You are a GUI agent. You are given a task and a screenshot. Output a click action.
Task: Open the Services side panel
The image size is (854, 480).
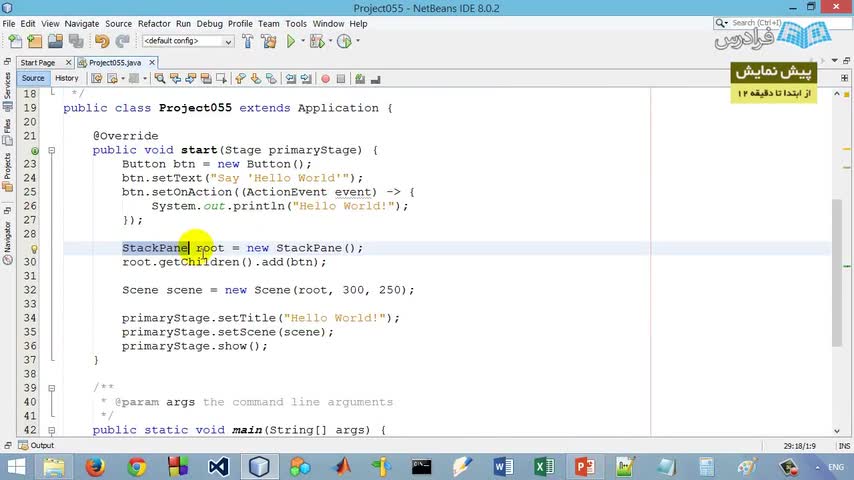(x=7, y=90)
